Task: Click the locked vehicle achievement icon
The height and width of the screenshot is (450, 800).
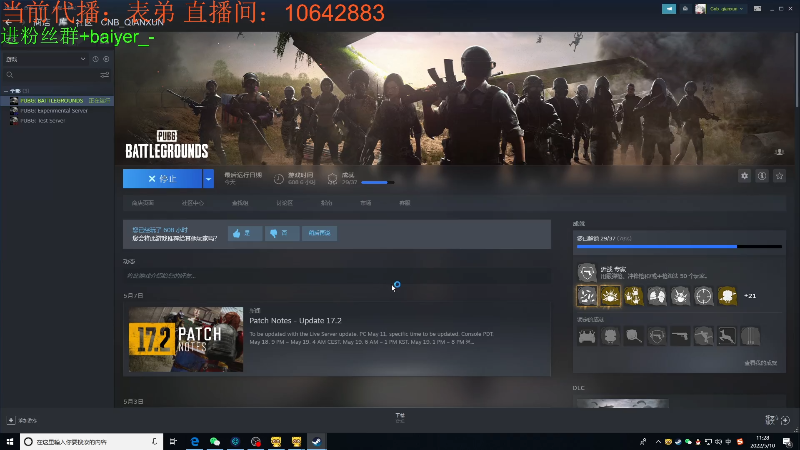Action: [x=587, y=336]
